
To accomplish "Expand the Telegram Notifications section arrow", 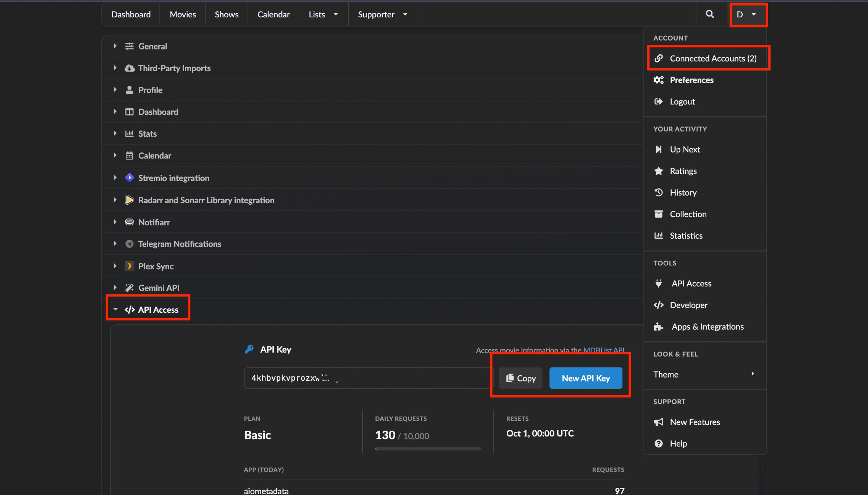I will coord(115,243).
